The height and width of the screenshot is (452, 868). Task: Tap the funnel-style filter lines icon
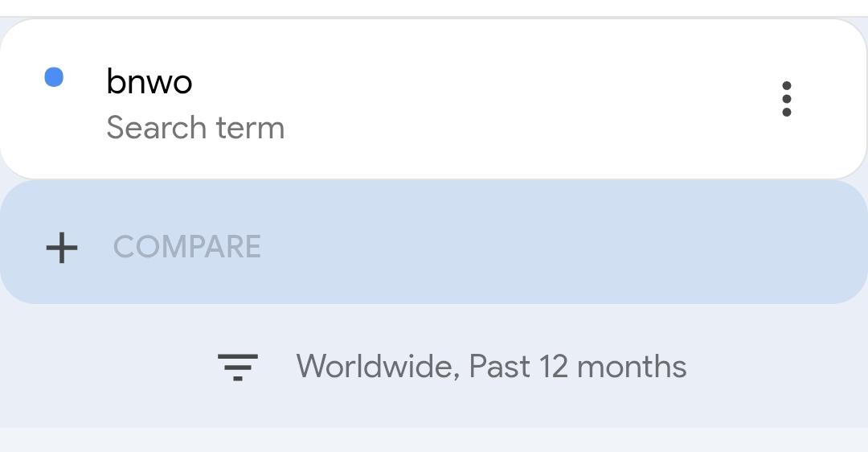pyautogui.click(x=238, y=367)
